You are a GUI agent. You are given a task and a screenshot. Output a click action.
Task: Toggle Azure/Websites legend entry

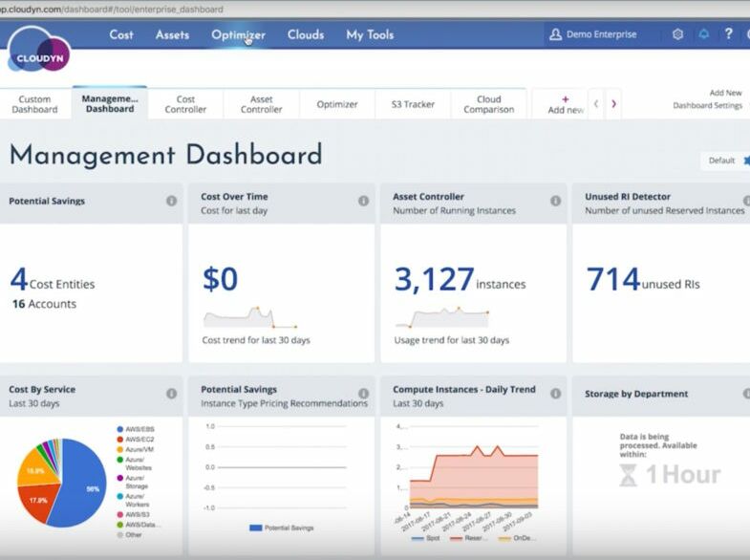coord(135,463)
